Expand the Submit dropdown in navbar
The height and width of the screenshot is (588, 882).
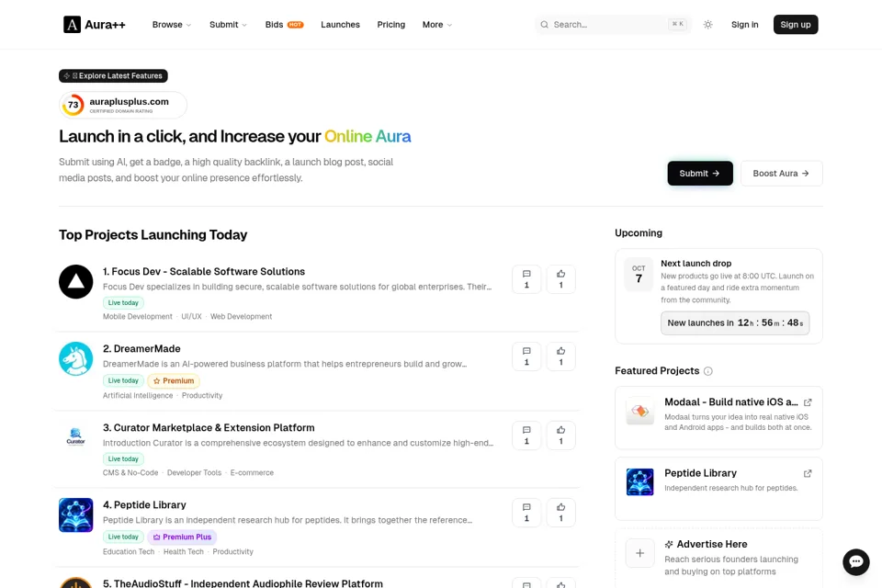click(x=228, y=25)
